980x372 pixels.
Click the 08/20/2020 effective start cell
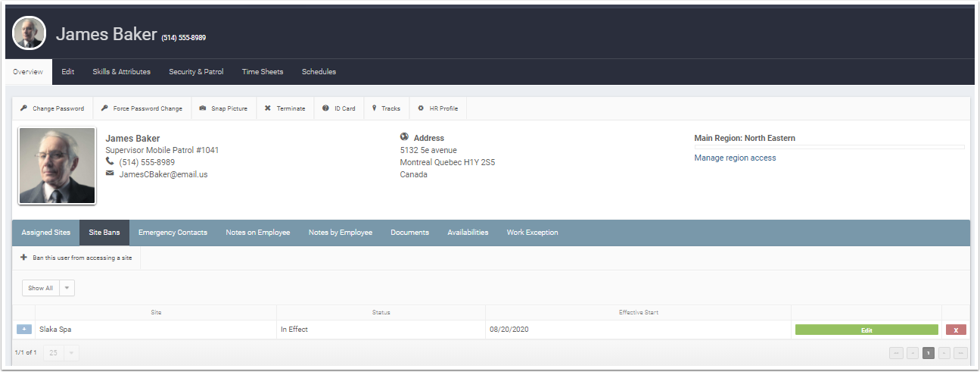tap(638, 330)
